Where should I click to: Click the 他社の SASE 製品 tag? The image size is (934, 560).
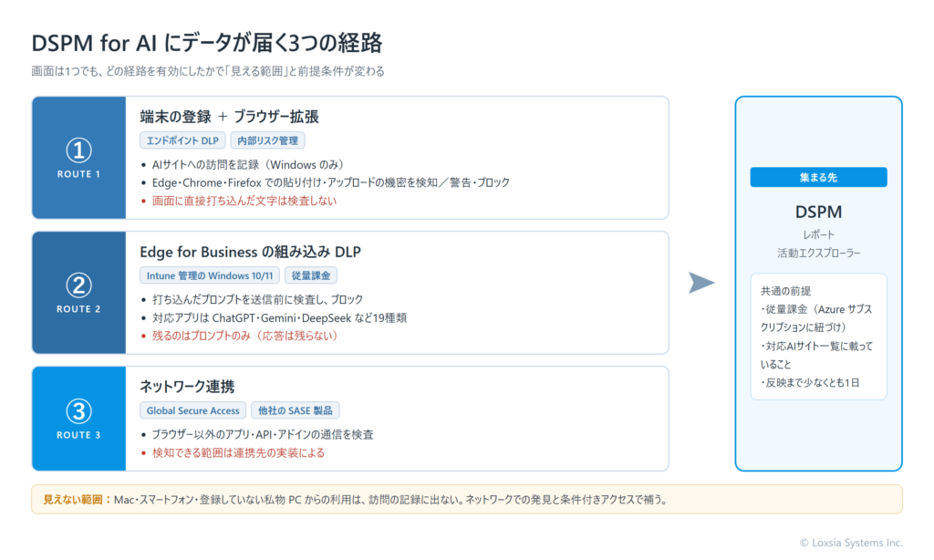[296, 410]
